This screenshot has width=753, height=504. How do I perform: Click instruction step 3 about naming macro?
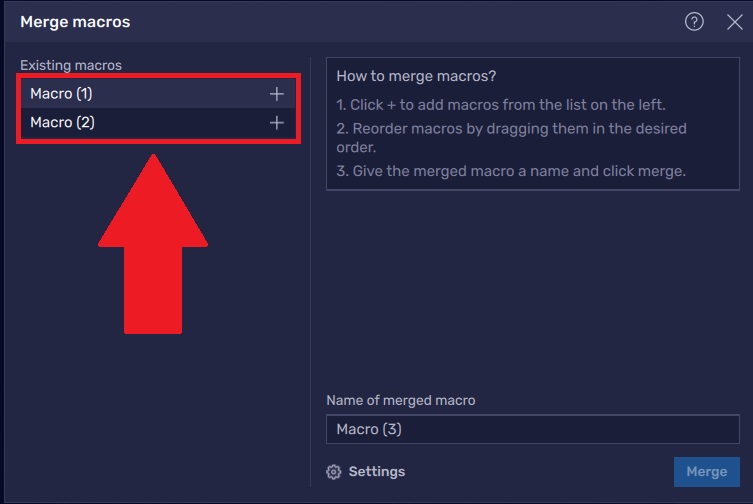(x=511, y=171)
